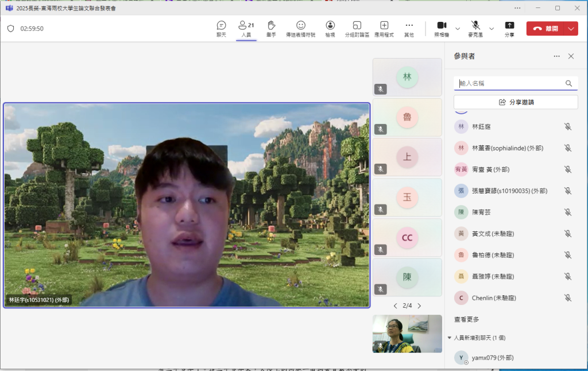Click main video of 林廷宇(s10531021)
Screen dimensions: 588x371
(x=187, y=205)
